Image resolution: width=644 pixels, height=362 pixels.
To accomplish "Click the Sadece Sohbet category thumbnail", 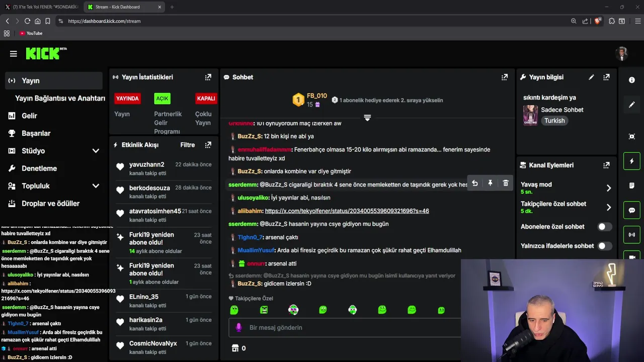I will coord(530,115).
